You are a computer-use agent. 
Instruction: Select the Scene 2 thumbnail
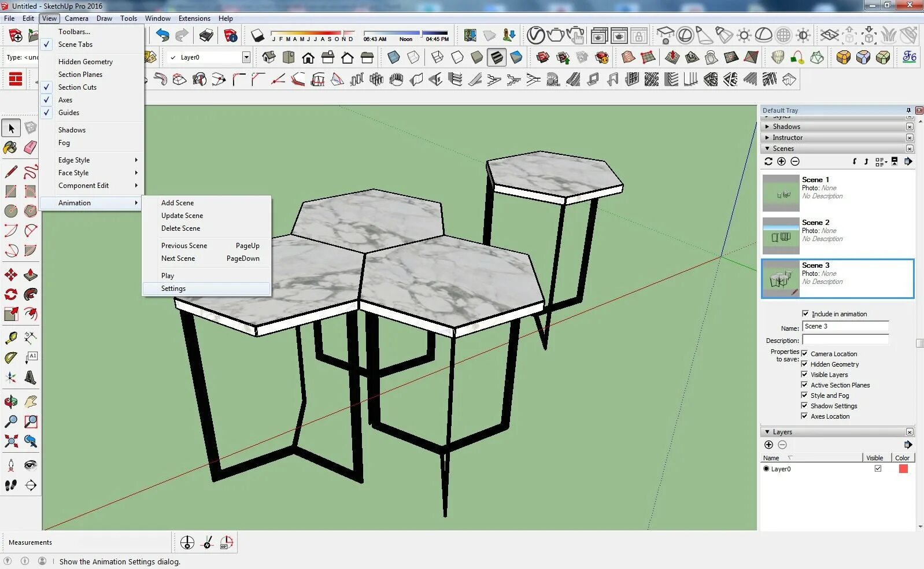[x=781, y=236]
